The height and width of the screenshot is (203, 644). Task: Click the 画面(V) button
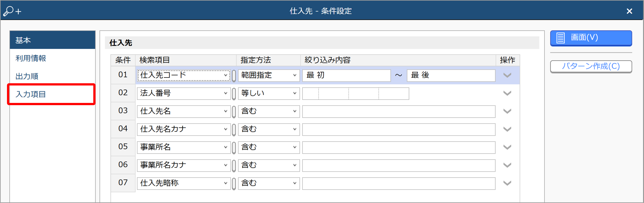coord(591,38)
